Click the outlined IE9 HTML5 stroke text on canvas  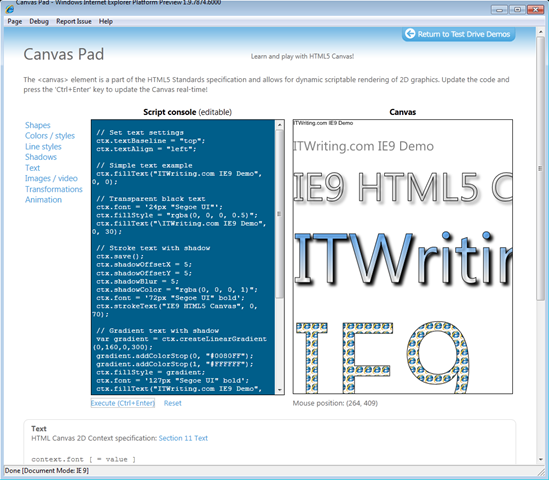(403, 187)
